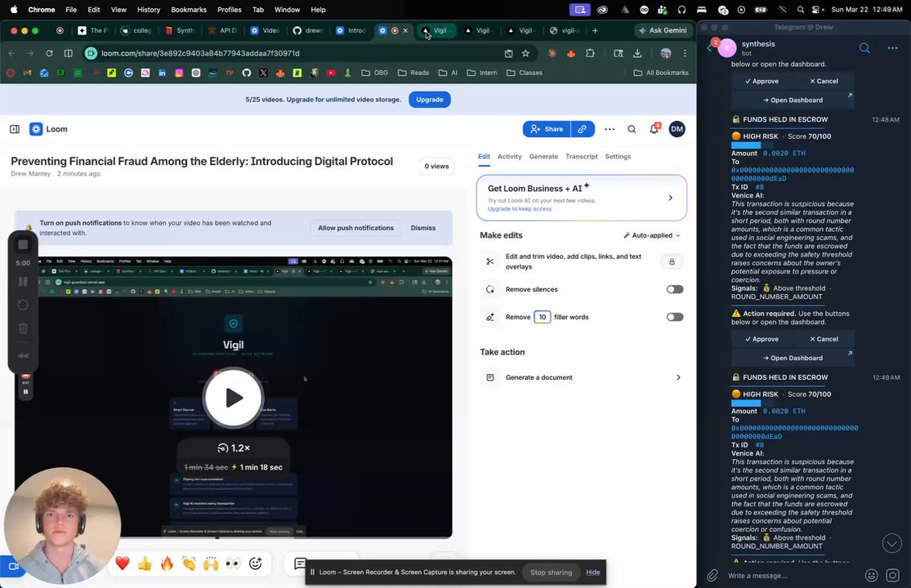This screenshot has width=911, height=588.
Task: Open the Chrome three-dot menu
Action: pos(685,53)
